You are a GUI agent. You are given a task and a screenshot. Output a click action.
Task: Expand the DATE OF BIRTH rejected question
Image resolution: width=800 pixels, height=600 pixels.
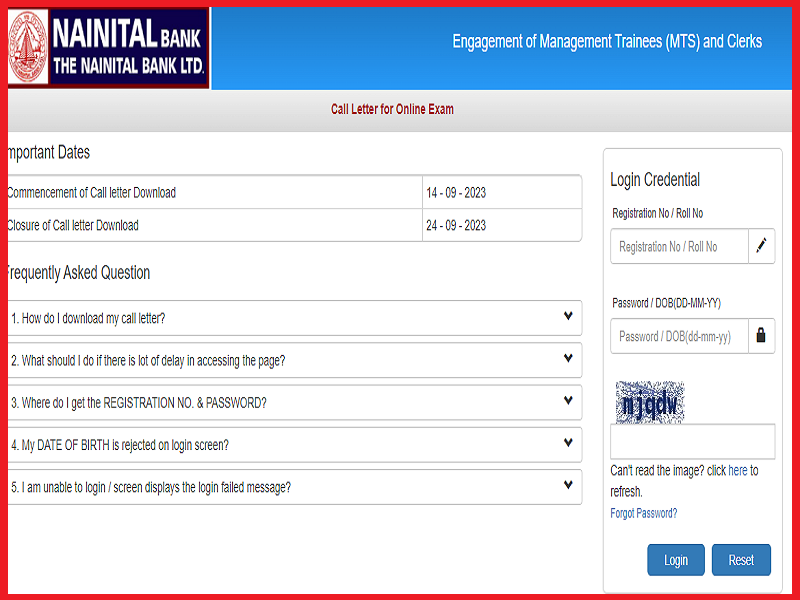295,445
